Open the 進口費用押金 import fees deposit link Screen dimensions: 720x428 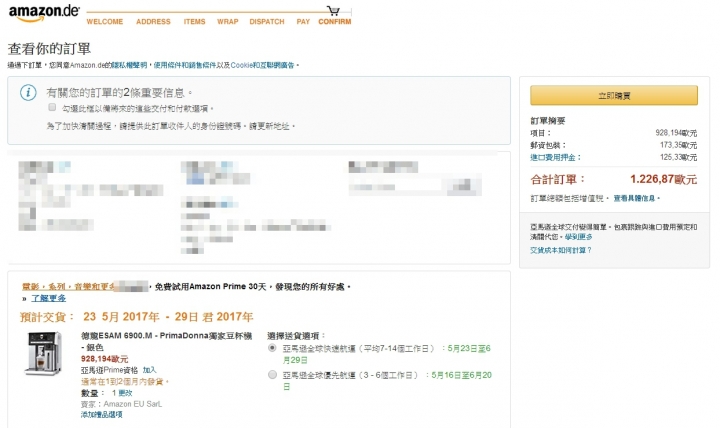[x=555, y=157]
